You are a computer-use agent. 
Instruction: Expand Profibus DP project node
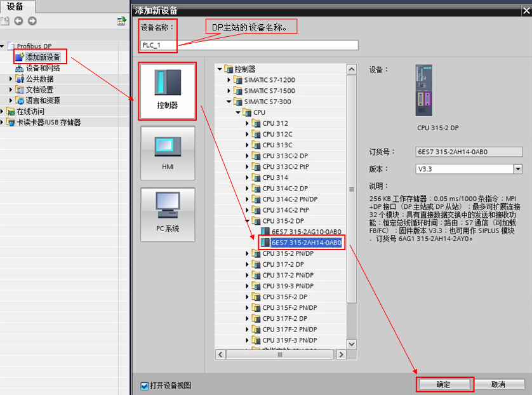2,46
